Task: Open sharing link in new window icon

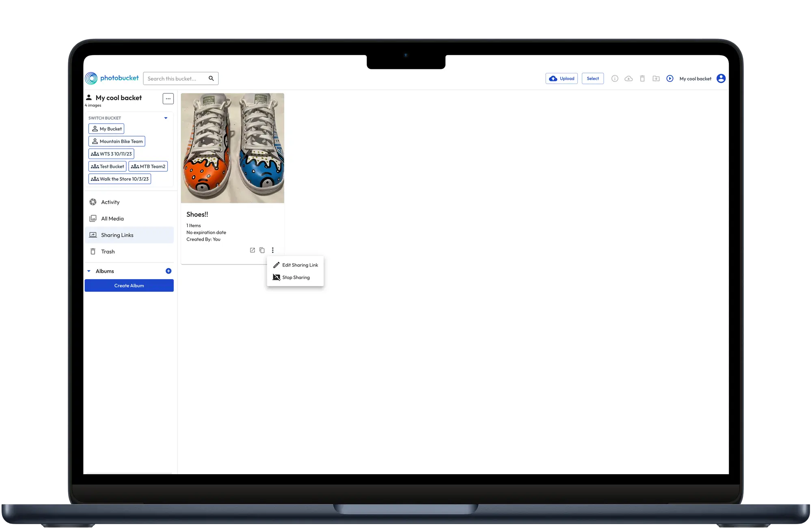Action: point(253,250)
